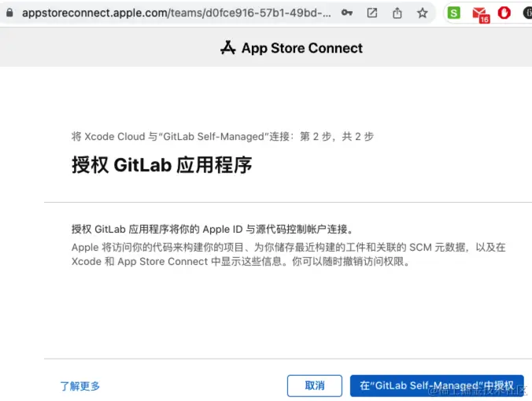Screen dimensions: 532x401
Task: Click the partially visible dark extension icon
Action: (x=527, y=13)
